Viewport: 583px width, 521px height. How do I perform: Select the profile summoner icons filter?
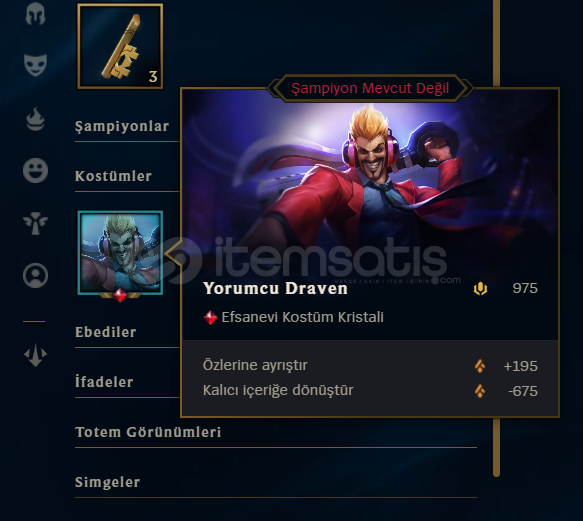point(35,276)
